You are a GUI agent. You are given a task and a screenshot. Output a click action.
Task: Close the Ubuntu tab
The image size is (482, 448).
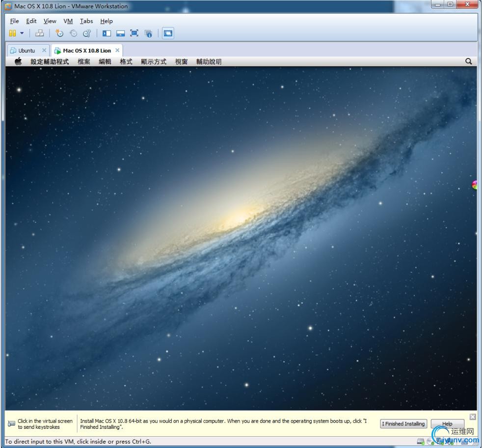click(44, 50)
